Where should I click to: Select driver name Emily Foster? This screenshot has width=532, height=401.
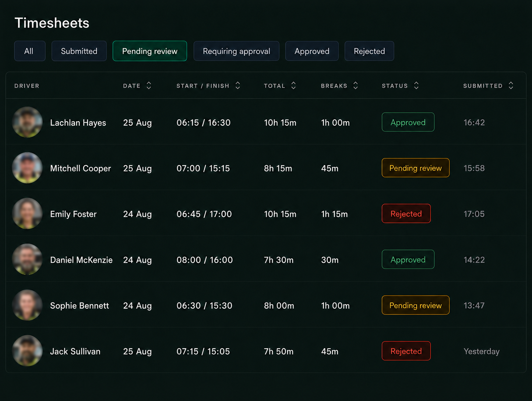coord(73,214)
